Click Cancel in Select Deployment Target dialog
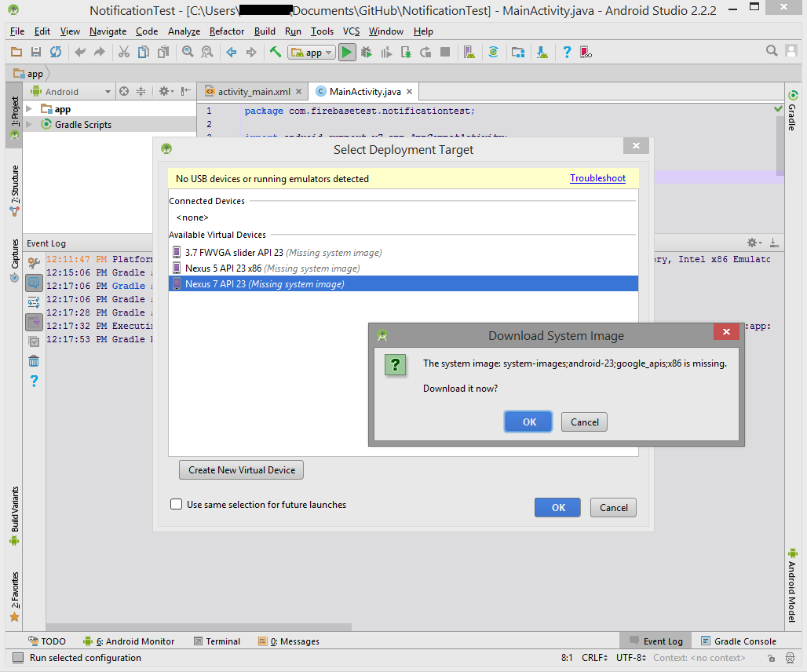The image size is (807, 672). pyautogui.click(x=613, y=507)
